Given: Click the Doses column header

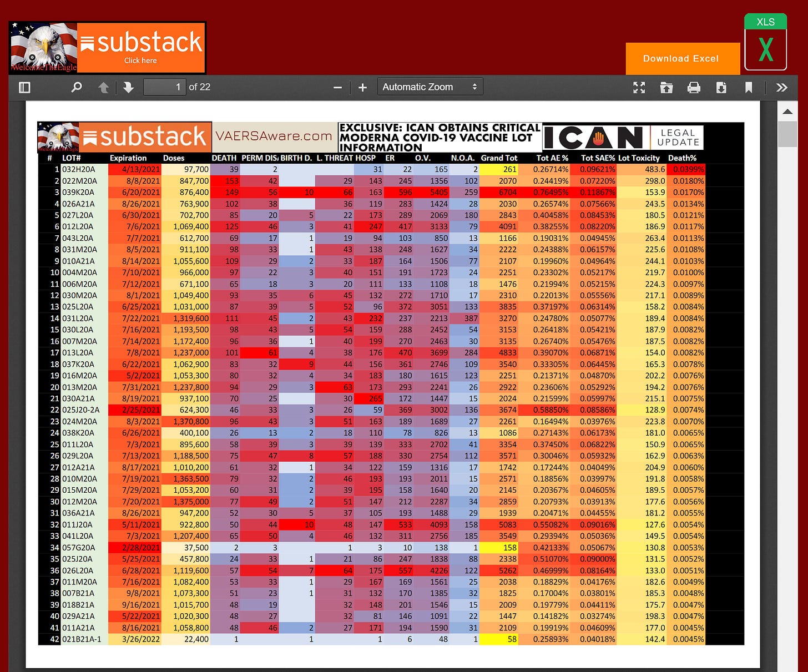Looking at the screenshot, I should pyautogui.click(x=174, y=158).
